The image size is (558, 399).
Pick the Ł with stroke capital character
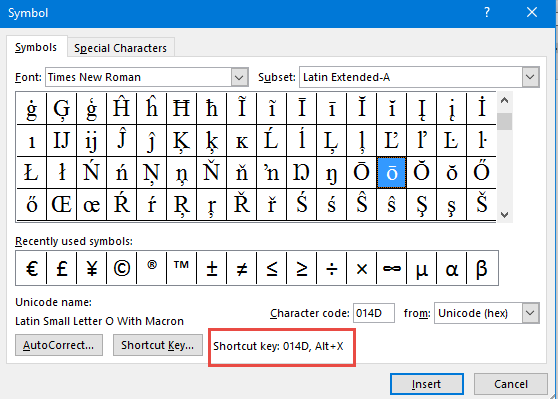tap(31, 173)
